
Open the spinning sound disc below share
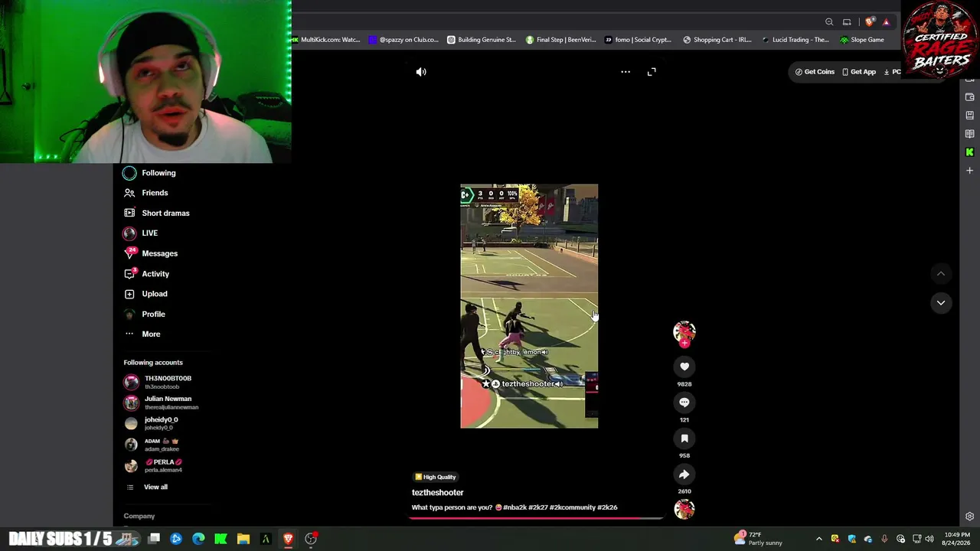point(684,509)
